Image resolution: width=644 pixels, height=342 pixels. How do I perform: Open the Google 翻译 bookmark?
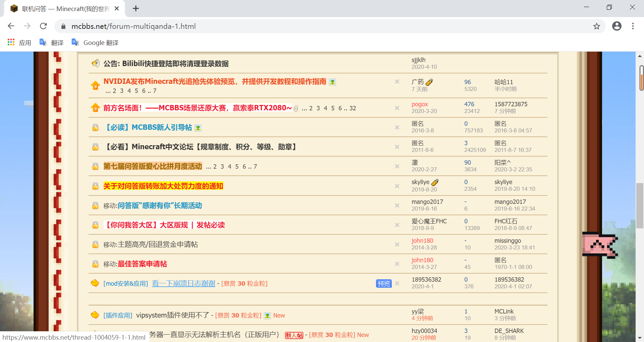pyautogui.click(x=95, y=43)
